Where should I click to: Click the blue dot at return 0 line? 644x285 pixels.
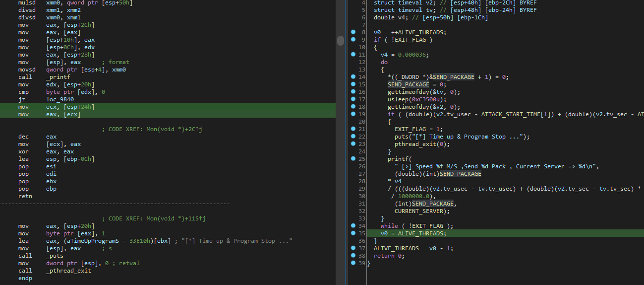[x=353, y=256]
